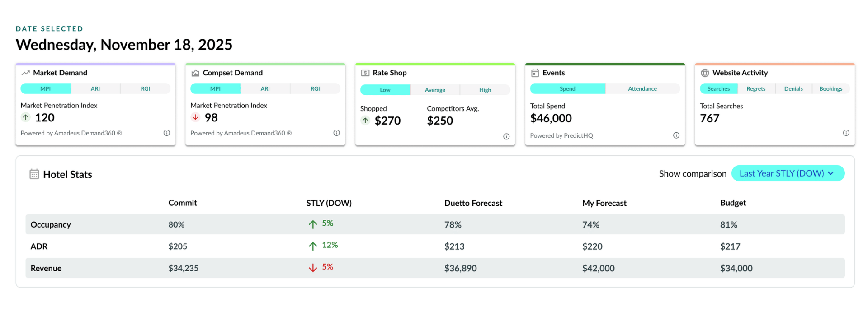This screenshot has width=868, height=316.
Task: Open the Rate Shop info icon
Action: click(506, 136)
